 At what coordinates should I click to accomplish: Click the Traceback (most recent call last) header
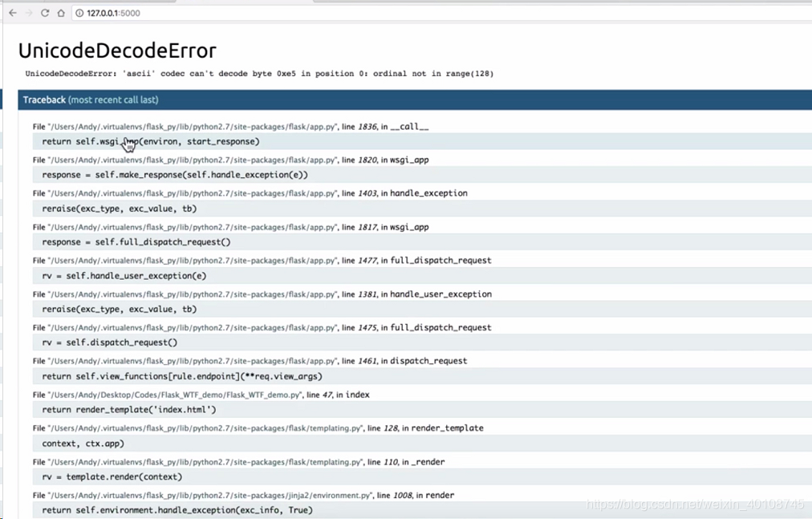(415, 100)
